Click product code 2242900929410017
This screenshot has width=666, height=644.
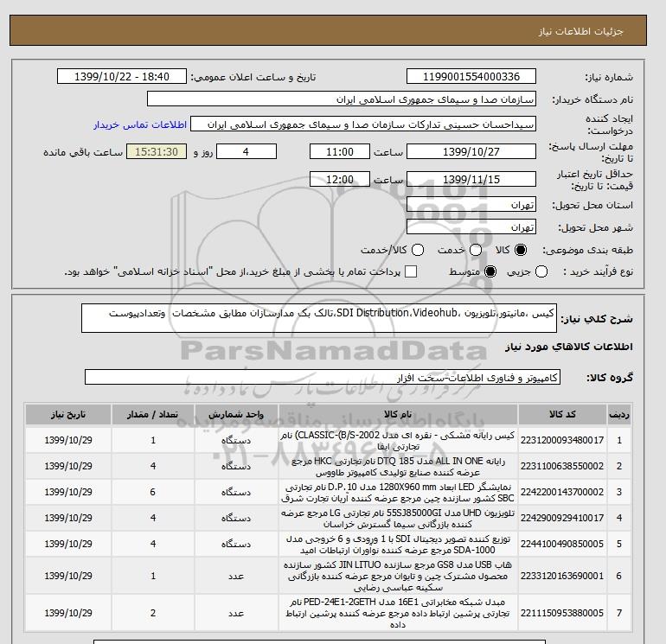pyautogui.click(x=562, y=518)
